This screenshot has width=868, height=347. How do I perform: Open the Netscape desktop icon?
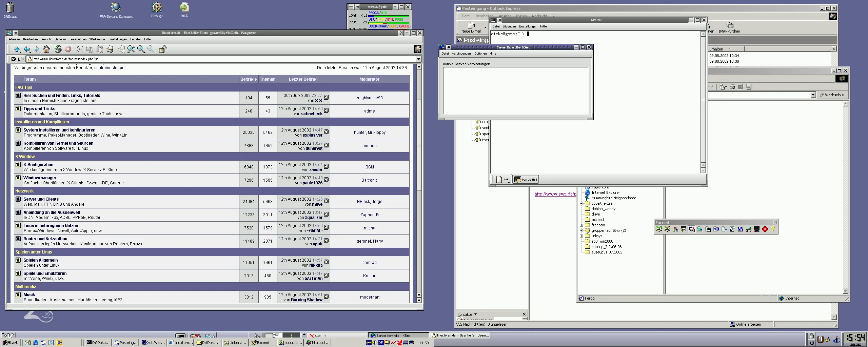tap(157, 9)
